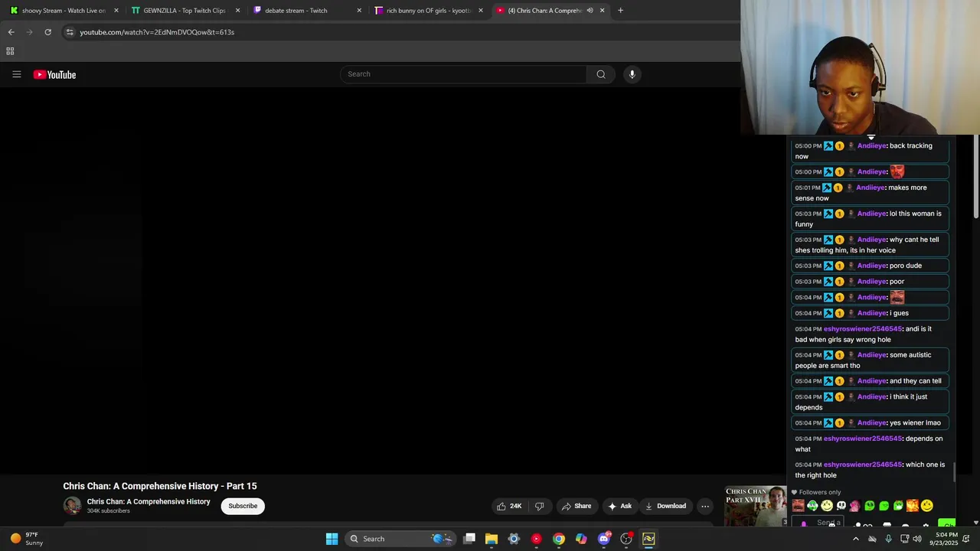980x551 pixels.
Task: Close the 'shoovy Stream' tab
Action: pos(116,11)
